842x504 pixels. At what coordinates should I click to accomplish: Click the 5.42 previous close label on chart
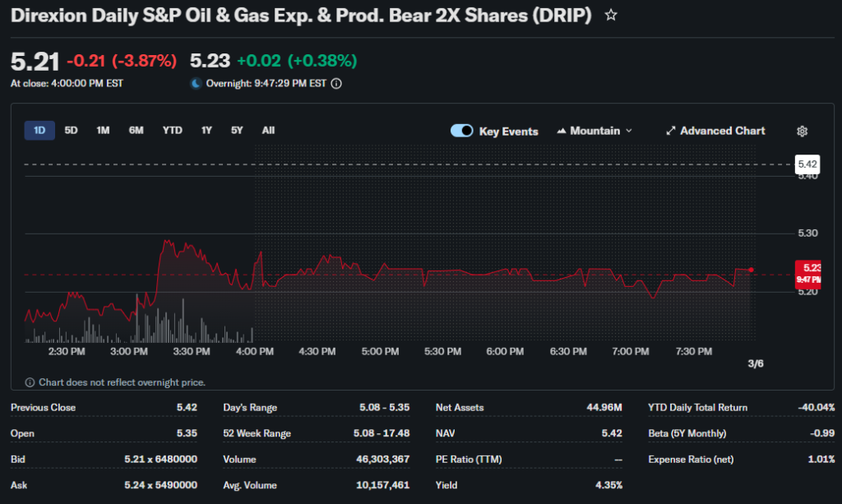coord(806,164)
